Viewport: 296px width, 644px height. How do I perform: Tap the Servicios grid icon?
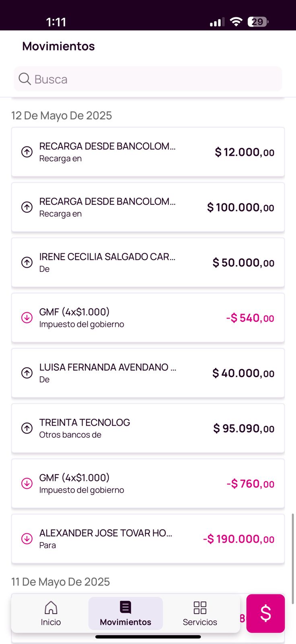[x=200, y=607]
